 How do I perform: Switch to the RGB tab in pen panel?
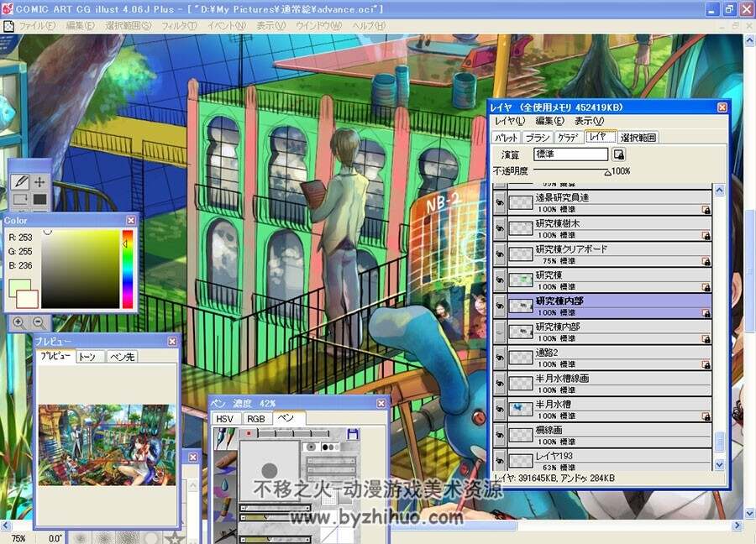[x=256, y=419]
